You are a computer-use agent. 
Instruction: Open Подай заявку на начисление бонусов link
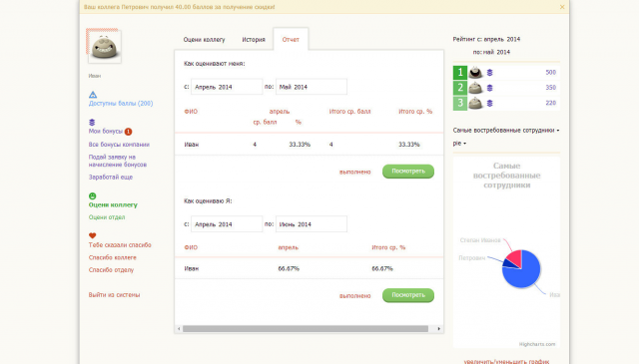(x=118, y=161)
